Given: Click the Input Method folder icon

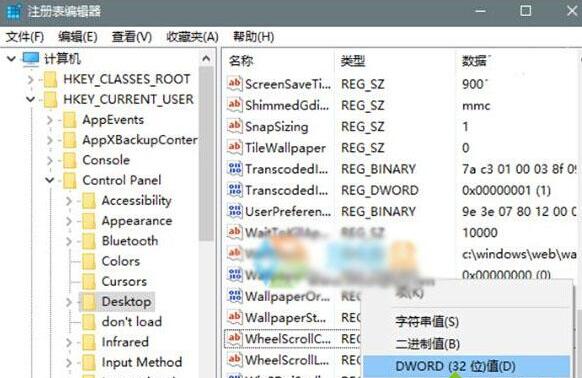Looking at the screenshot, I should 89,362.
